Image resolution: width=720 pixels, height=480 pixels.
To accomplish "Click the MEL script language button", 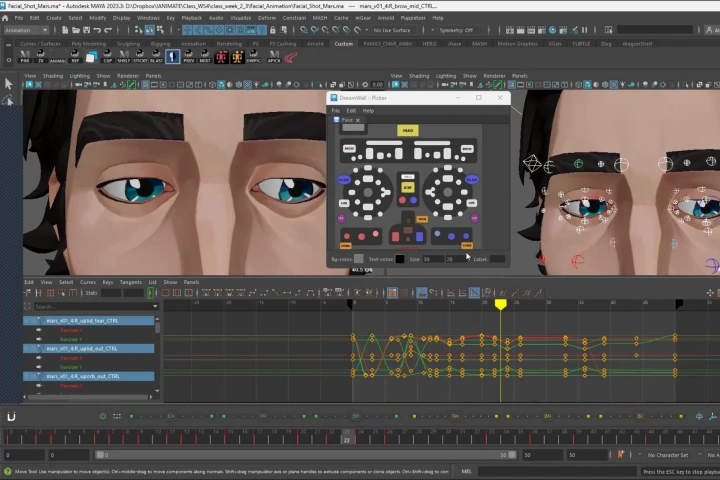I will coord(466,471).
